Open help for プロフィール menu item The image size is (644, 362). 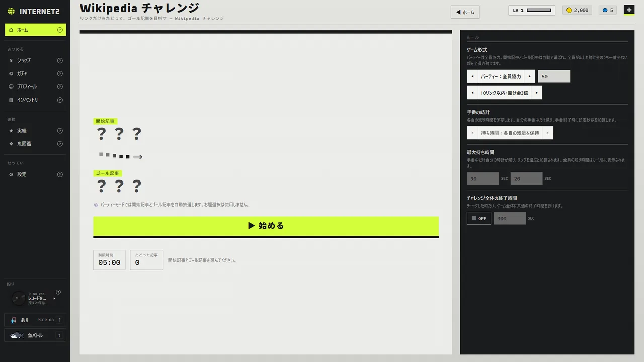point(60,86)
